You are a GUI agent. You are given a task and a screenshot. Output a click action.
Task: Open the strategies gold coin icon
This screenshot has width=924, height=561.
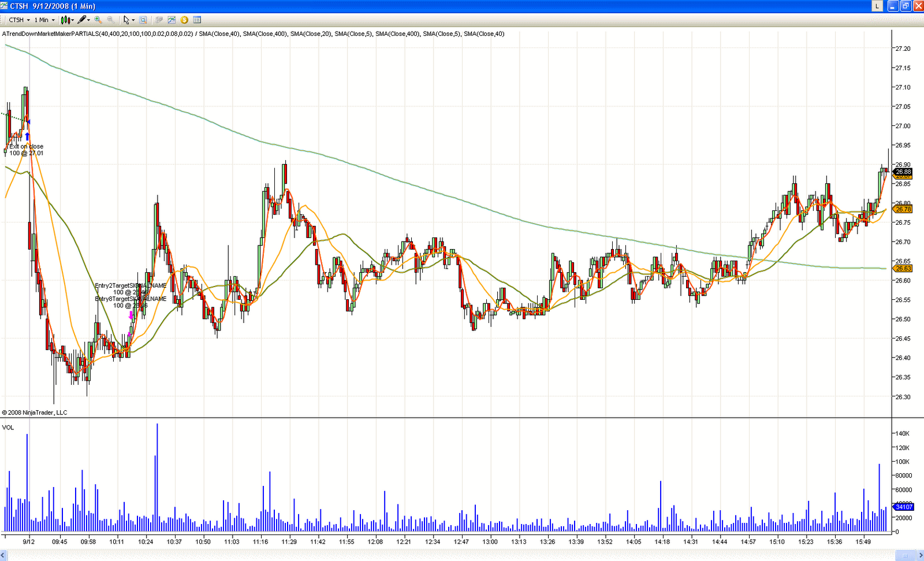click(184, 20)
